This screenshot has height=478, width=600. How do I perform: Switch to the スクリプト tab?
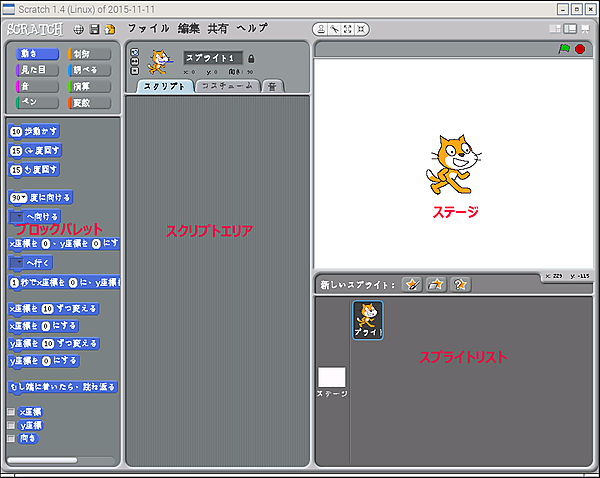coord(165,86)
